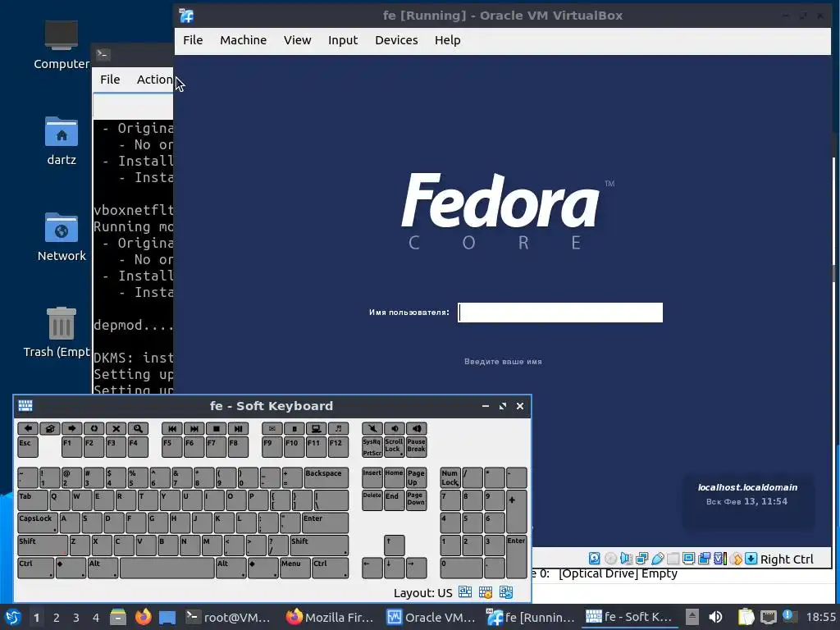Expand the system tray arrow in taskbar

[x=692, y=617]
